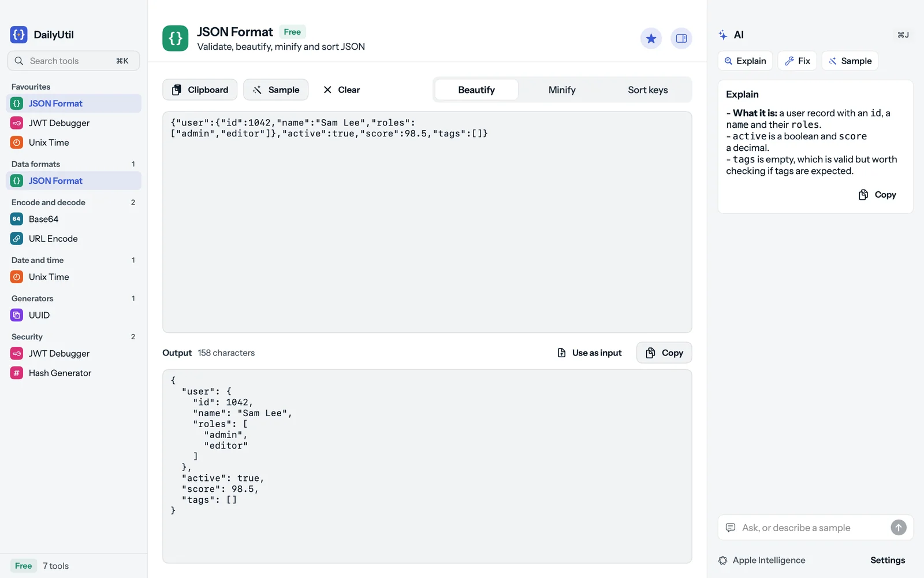The height and width of the screenshot is (578, 924).
Task: Open AI Settings link
Action: (888, 560)
